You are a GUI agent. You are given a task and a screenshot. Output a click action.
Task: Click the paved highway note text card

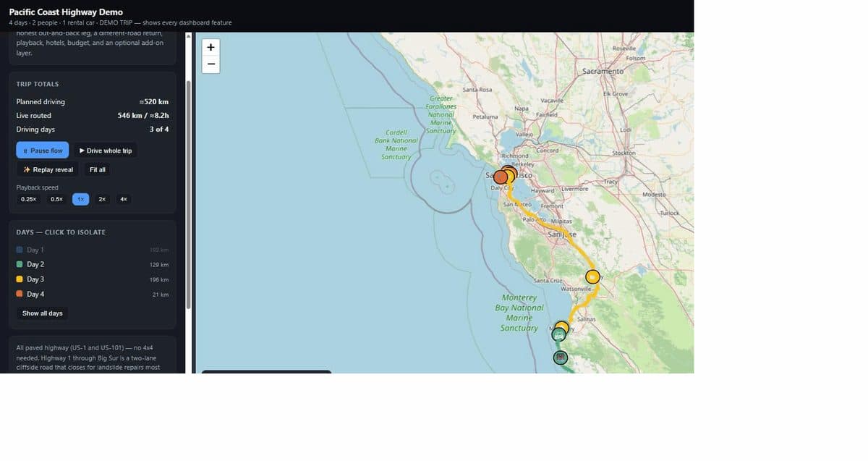pyautogui.click(x=92, y=355)
